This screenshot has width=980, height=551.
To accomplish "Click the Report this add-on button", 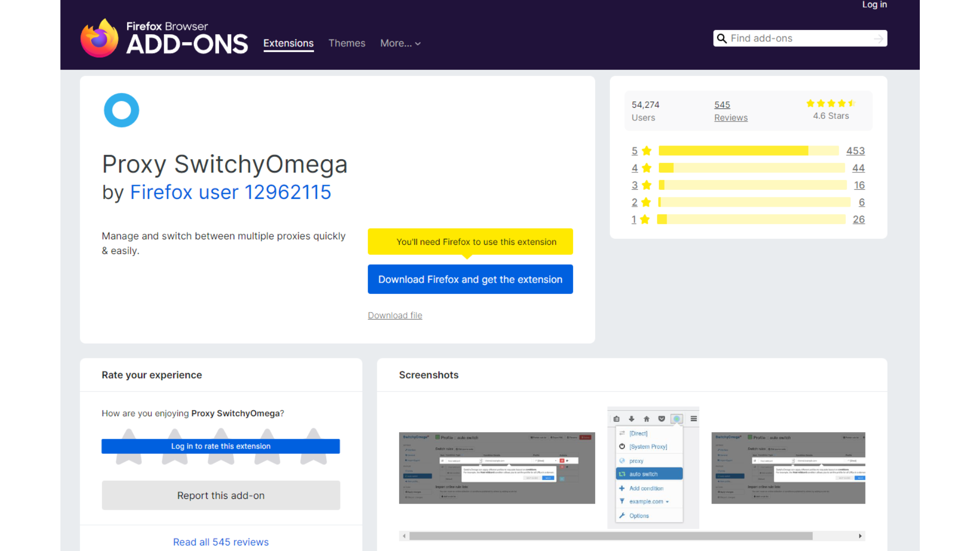I will pos(220,495).
